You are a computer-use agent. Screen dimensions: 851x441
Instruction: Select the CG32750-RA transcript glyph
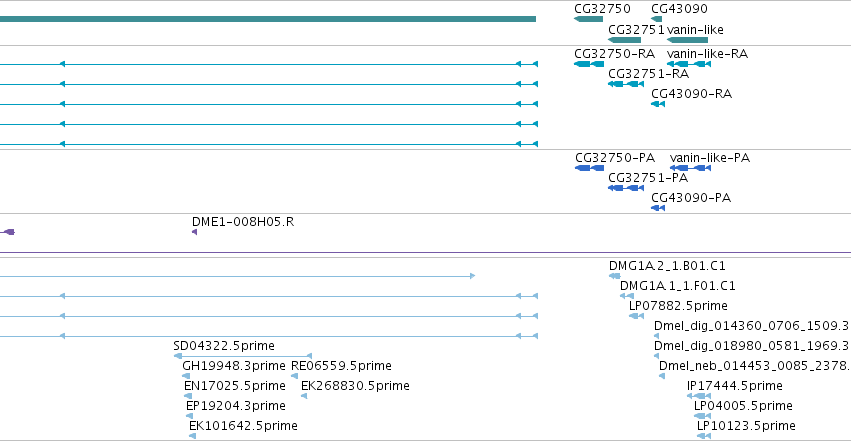(x=588, y=64)
